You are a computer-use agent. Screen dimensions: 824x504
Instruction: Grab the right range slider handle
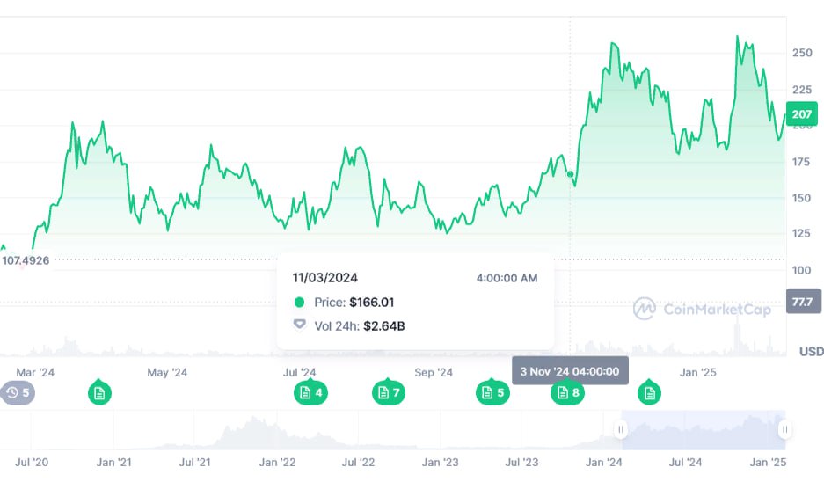784,429
